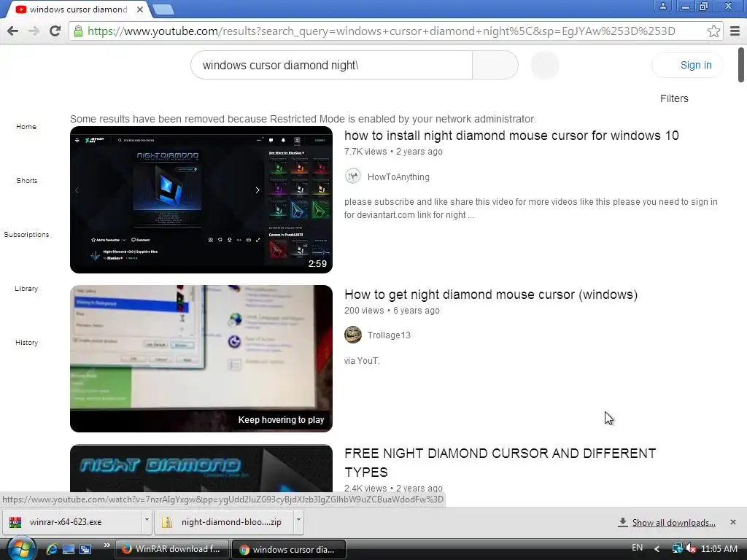
Task: Click the text '7.7K views • 2 years ago'
Action: [393, 152]
